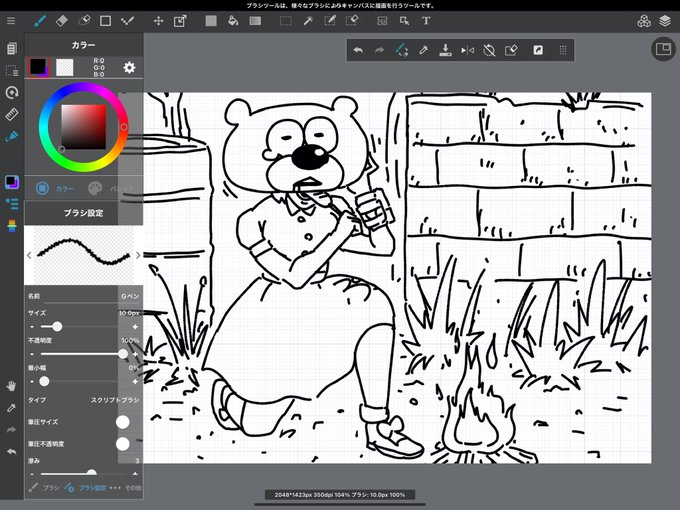Switch to the カラー color tab
Image resolution: width=680 pixels, height=510 pixels.
55,188
